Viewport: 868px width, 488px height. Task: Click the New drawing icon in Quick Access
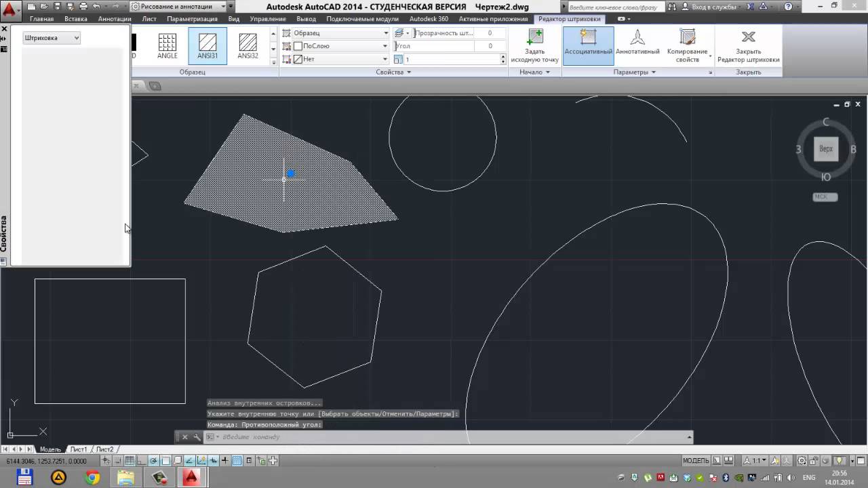click(31, 6)
